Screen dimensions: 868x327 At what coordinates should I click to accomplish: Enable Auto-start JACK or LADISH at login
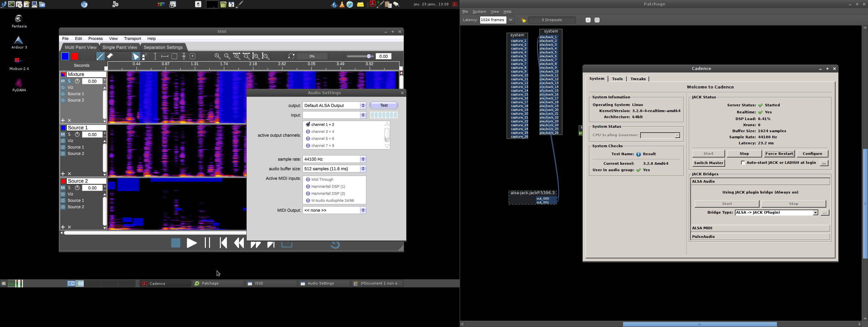tap(743, 163)
